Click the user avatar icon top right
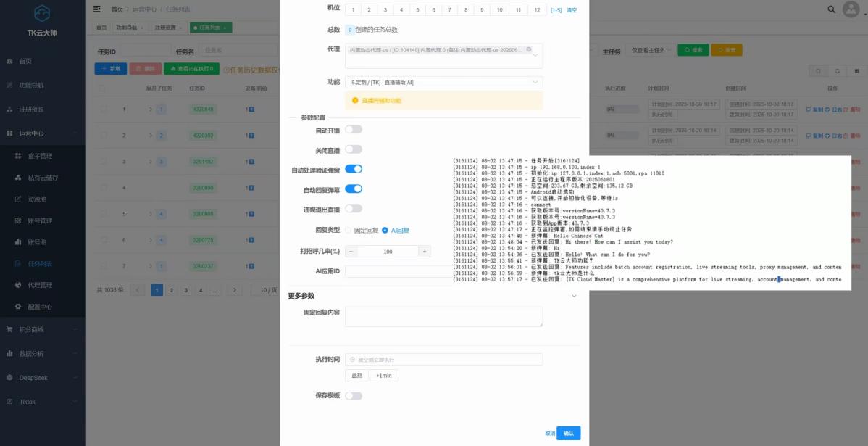The image size is (868, 446). tap(853, 10)
